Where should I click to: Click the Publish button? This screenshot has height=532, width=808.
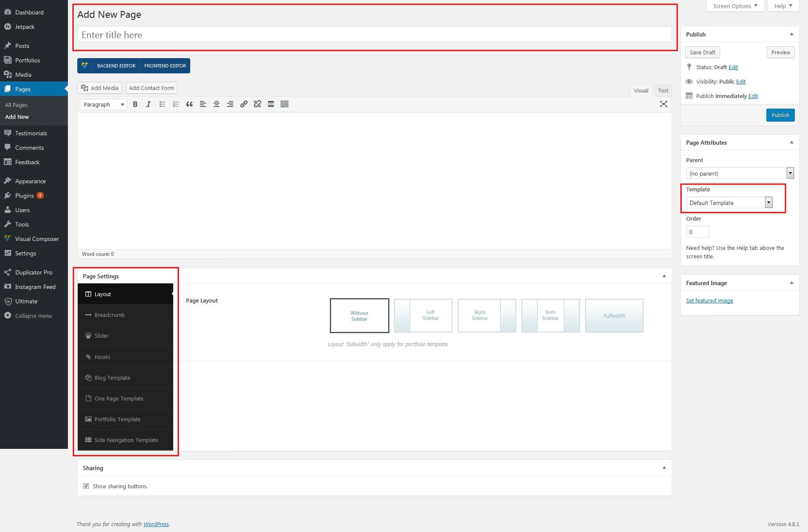780,115
